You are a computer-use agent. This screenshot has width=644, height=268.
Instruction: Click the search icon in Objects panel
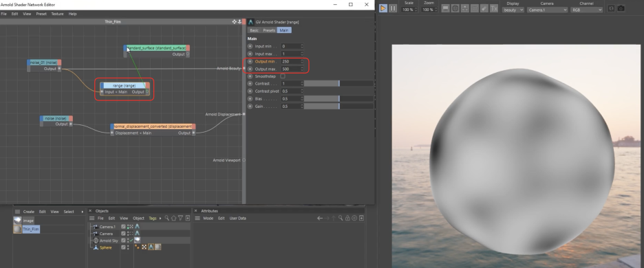pyautogui.click(x=167, y=219)
